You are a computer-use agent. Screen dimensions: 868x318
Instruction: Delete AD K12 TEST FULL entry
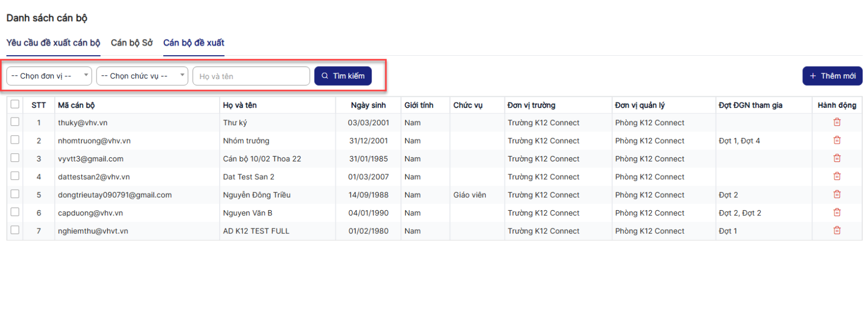pyautogui.click(x=837, y=230)
